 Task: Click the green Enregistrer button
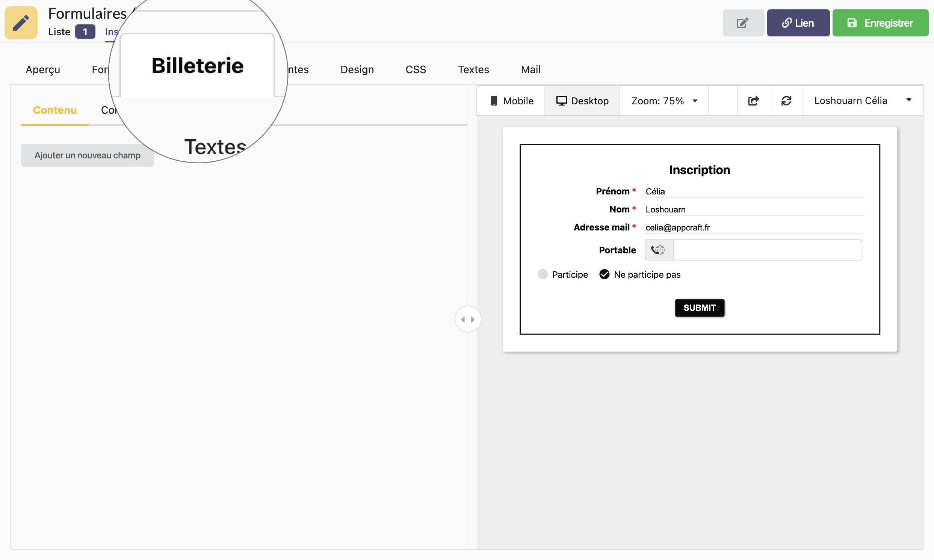(x=880, y=23)
